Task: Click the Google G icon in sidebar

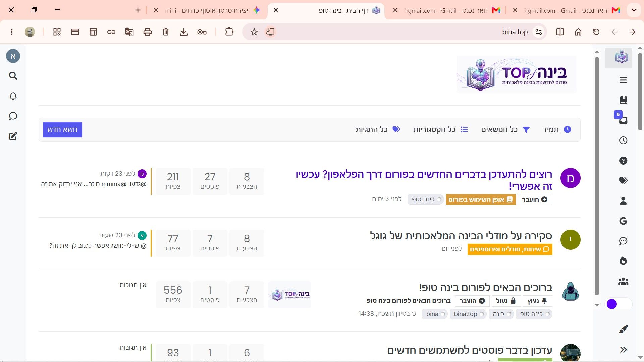Action: [623, 221]
